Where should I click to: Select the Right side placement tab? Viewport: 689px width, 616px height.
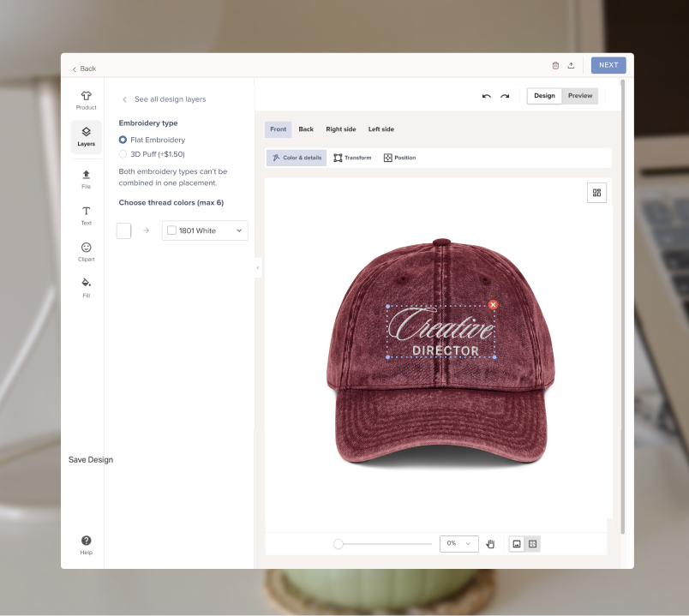coord(340,129)
